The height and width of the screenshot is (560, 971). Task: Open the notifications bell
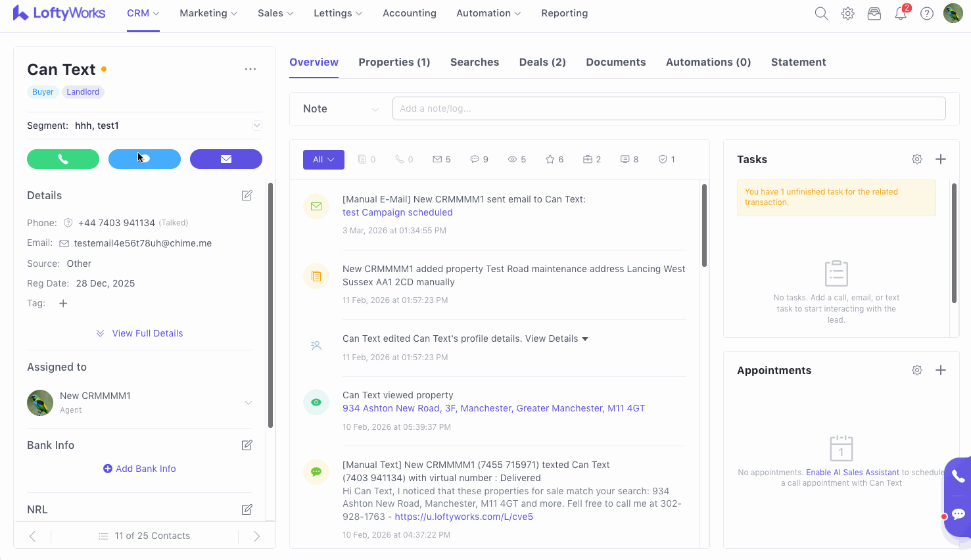point(900,13)
